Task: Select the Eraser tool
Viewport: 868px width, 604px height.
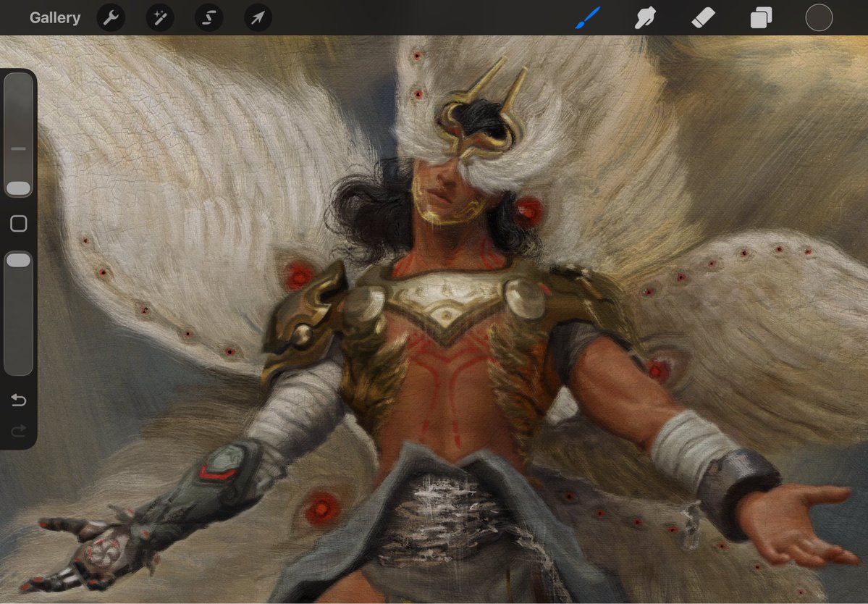Action: (703, 17)
